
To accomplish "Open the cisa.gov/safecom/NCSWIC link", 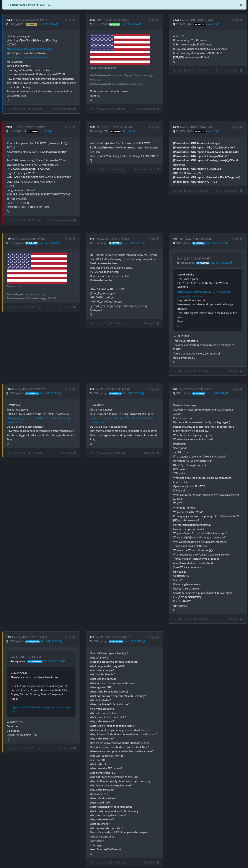I will tap(29, 49).
